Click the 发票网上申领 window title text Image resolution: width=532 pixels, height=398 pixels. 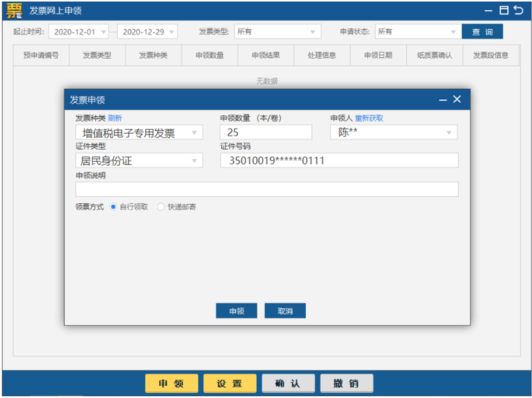tap(55, 10)
